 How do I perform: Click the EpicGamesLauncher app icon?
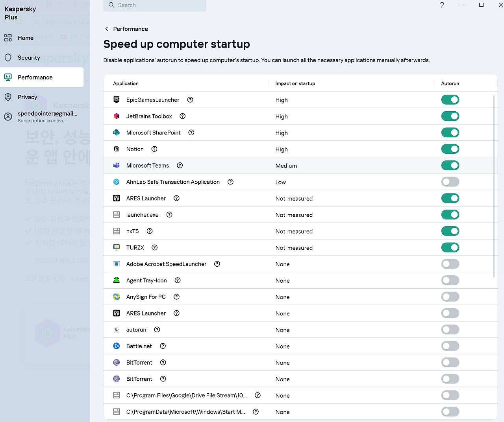(117, 100)
